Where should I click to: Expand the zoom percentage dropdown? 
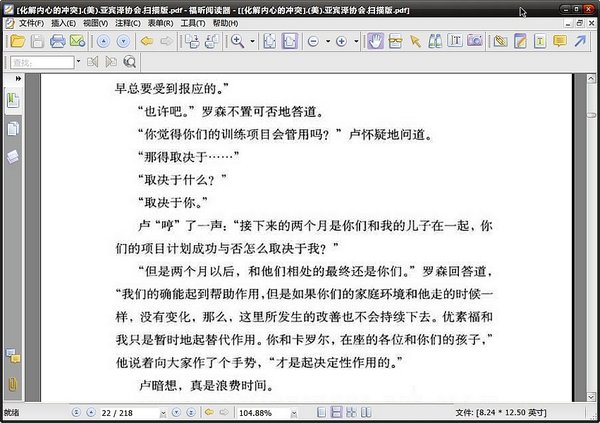(x=294, y=413)
